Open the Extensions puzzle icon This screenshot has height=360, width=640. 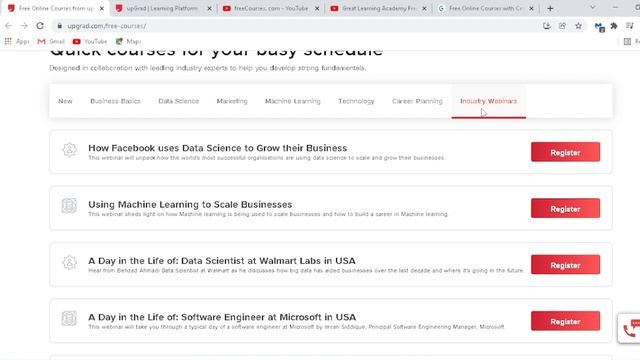[x=614, y=26]
